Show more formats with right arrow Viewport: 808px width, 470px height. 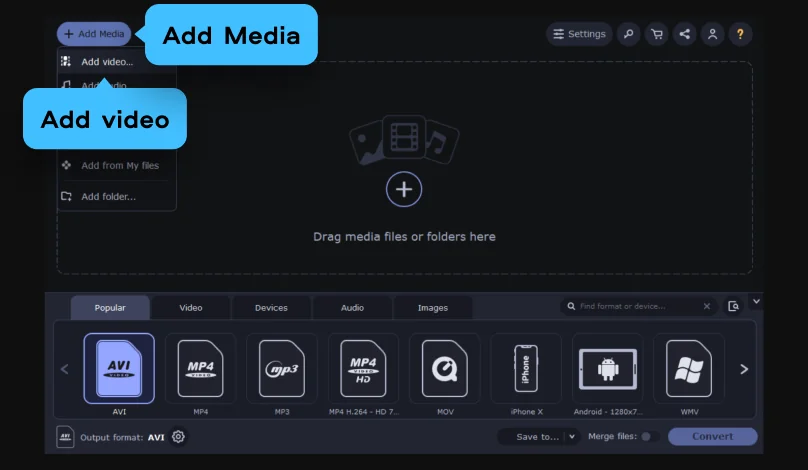(744, 369)
